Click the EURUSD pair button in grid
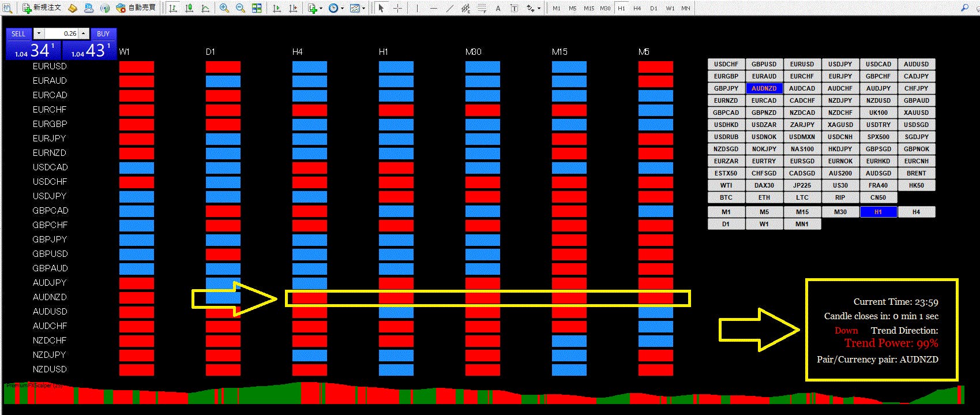Viewport: 980px width, 415px height. click(x=802, y=64)
